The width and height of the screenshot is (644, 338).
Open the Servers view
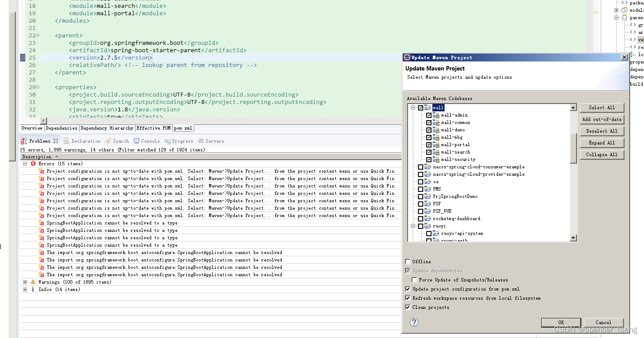point(214,141)
